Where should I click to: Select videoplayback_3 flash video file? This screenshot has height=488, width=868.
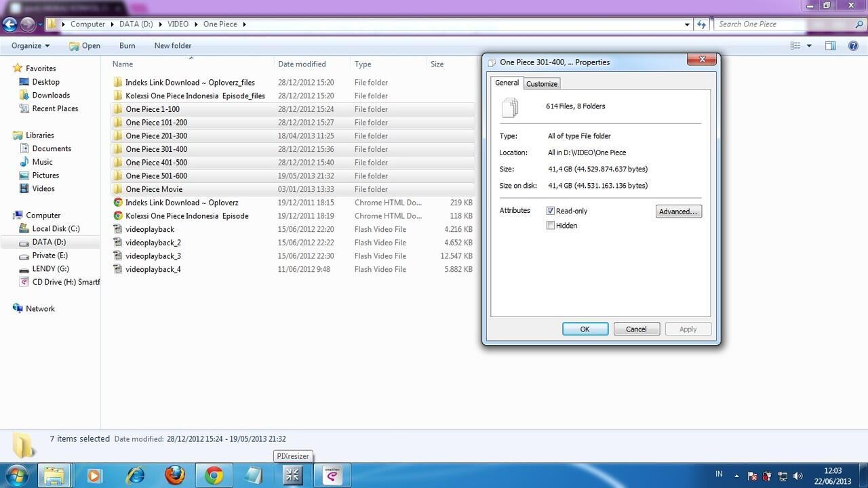pos(293,256)
